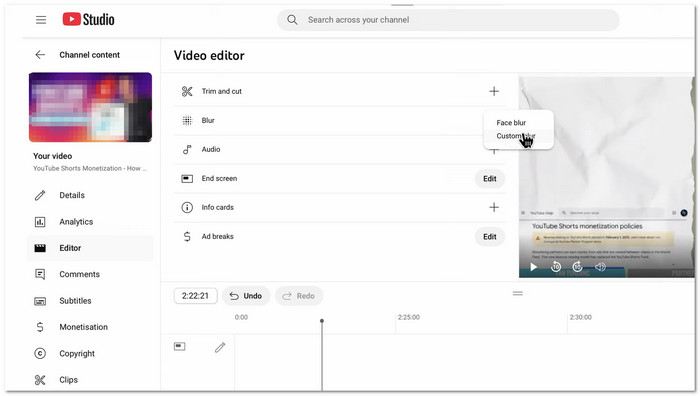Skip the preview forward 10 seconds

click(577, 267)
